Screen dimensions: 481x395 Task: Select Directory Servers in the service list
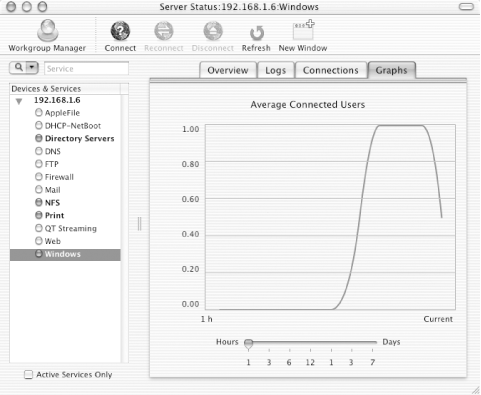click(x=79, y=138)
